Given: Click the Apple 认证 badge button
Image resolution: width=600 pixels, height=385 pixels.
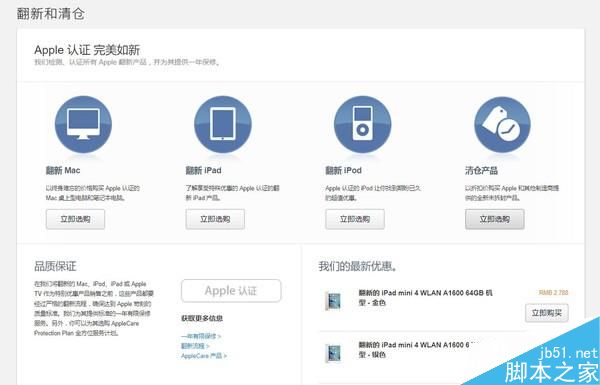Looking at the screenshot, I should (231, 291).
